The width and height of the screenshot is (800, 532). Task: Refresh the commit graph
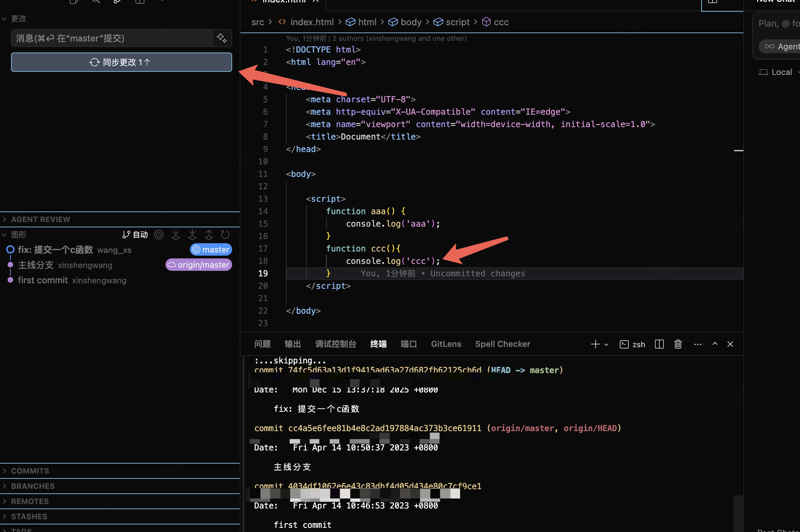click(x=225, y=235)
